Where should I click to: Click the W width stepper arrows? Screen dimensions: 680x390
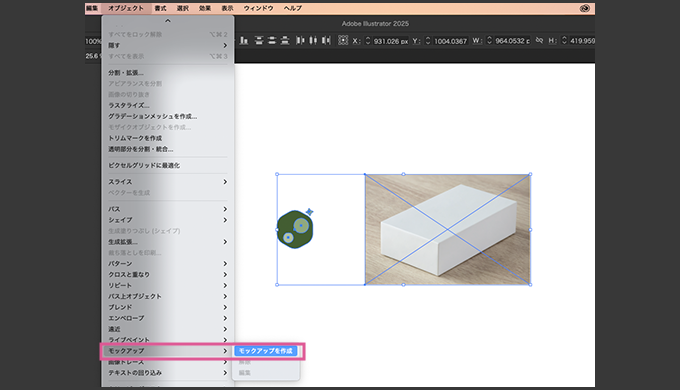(489, 41)
